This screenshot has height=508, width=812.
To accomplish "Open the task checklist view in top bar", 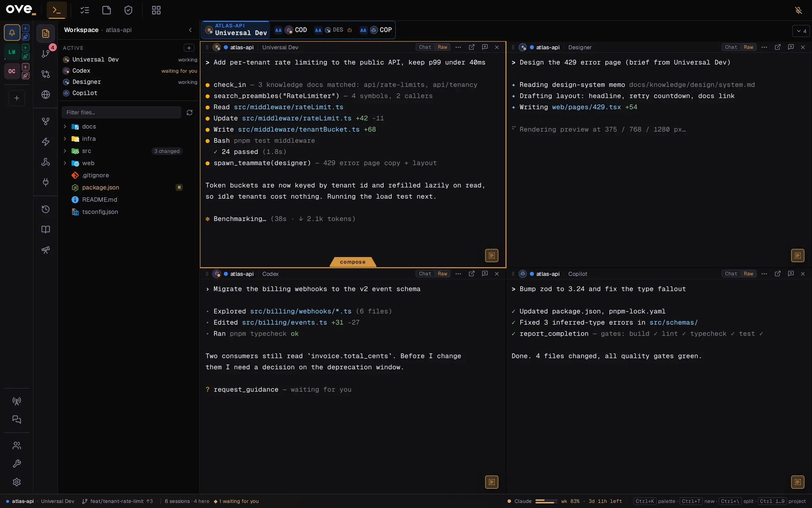I will [85, 10].
